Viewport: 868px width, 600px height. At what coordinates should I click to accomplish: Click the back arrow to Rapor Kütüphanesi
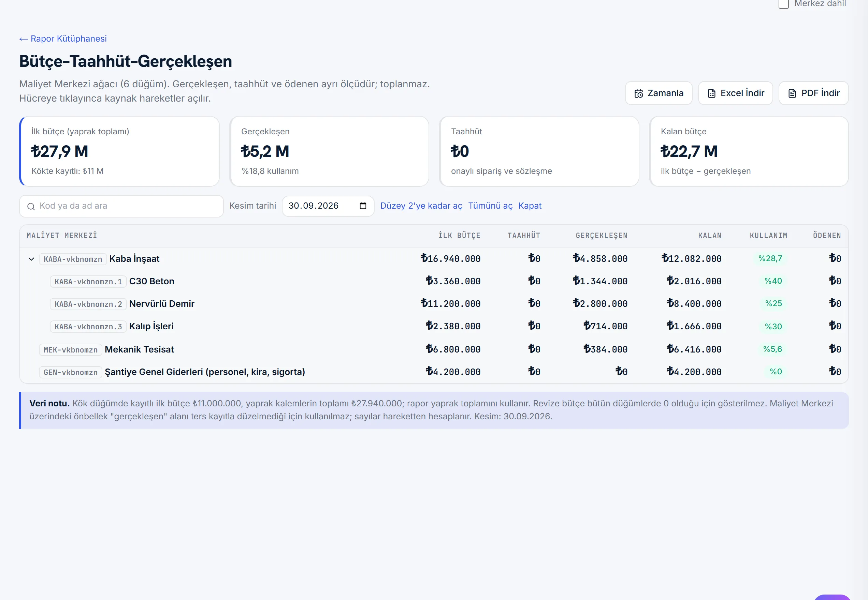point(23,39)
